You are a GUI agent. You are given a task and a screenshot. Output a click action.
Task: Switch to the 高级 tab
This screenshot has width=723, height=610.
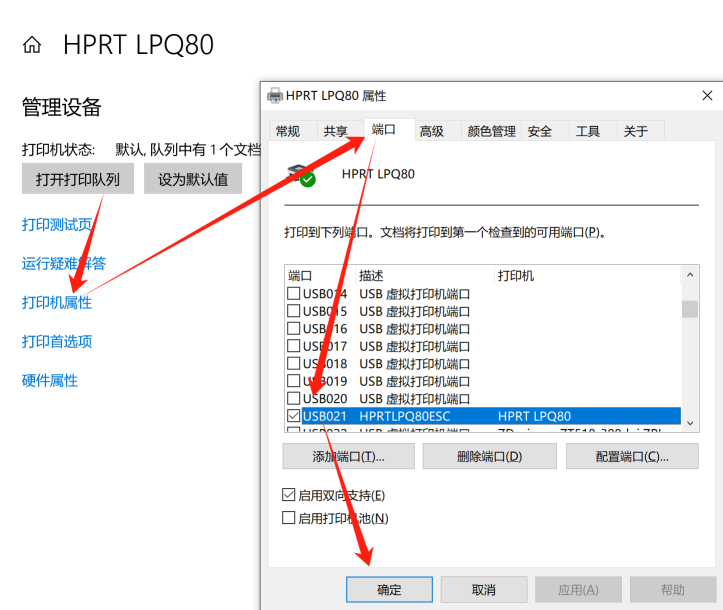[x=432, y=131]
